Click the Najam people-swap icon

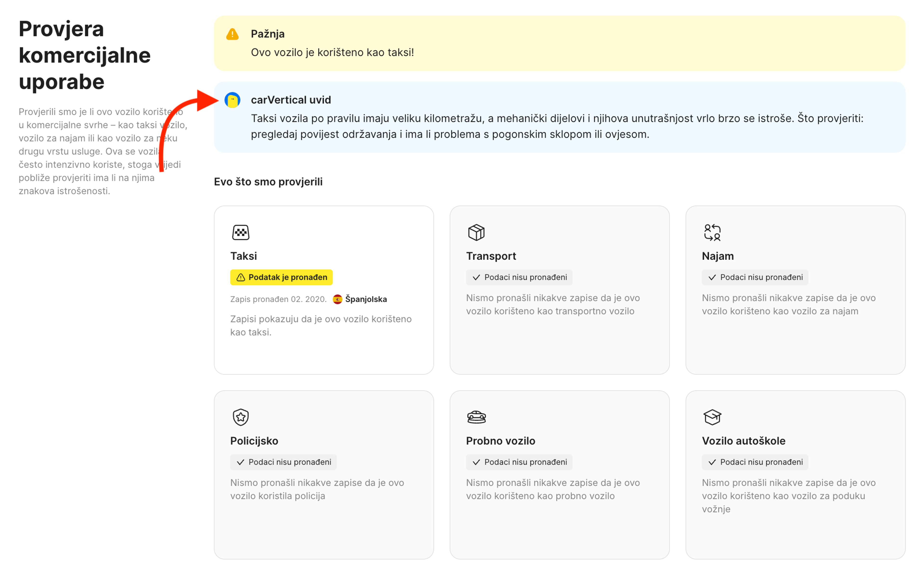pos(712,232)
